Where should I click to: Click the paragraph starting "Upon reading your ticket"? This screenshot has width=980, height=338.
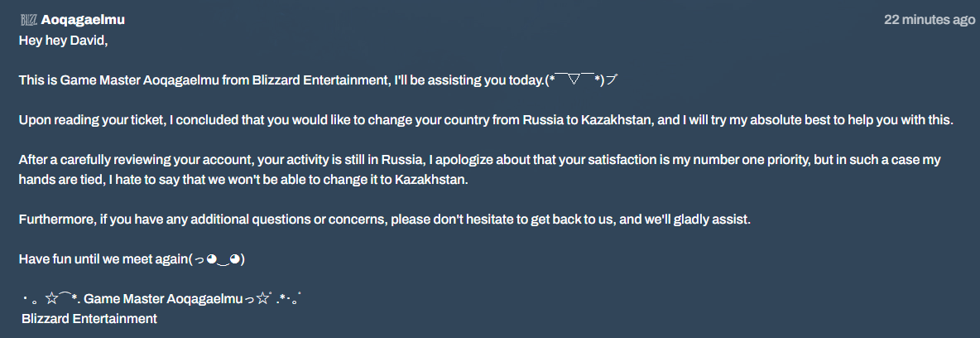(x=486, y=120)
